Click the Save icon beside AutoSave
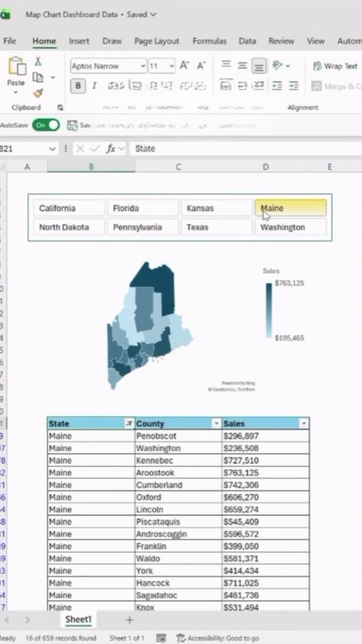The height and width of the screenshot is (644, 362). [x=72, y=125]
